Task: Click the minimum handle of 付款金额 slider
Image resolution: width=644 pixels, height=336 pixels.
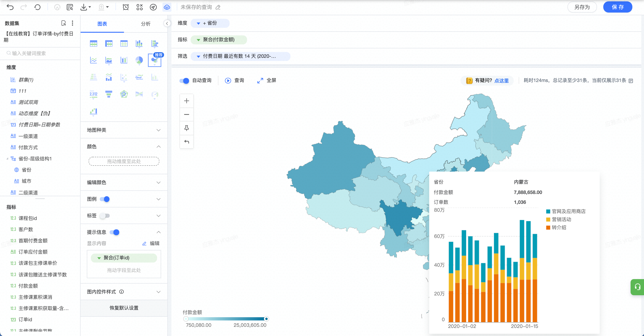Action: coord(186,319)
